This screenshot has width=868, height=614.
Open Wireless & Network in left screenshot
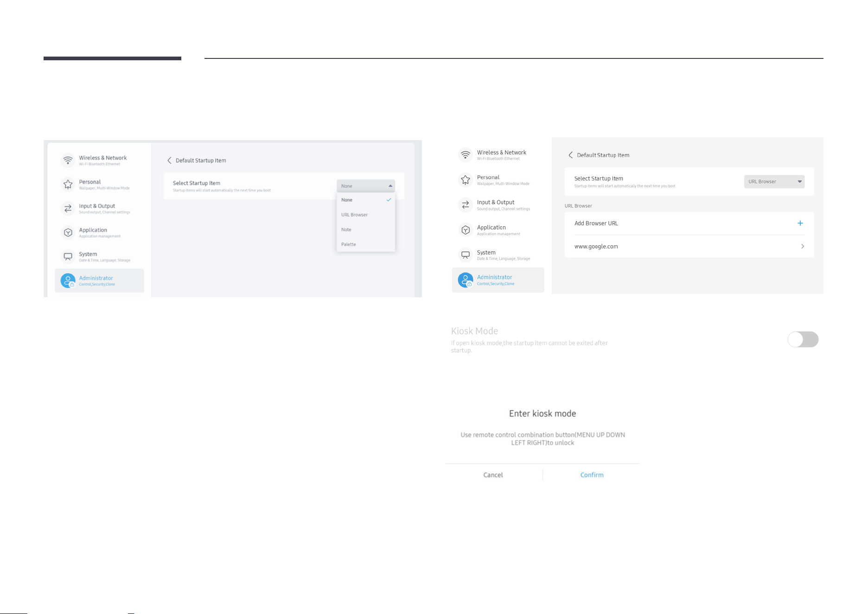pos(99,160)
